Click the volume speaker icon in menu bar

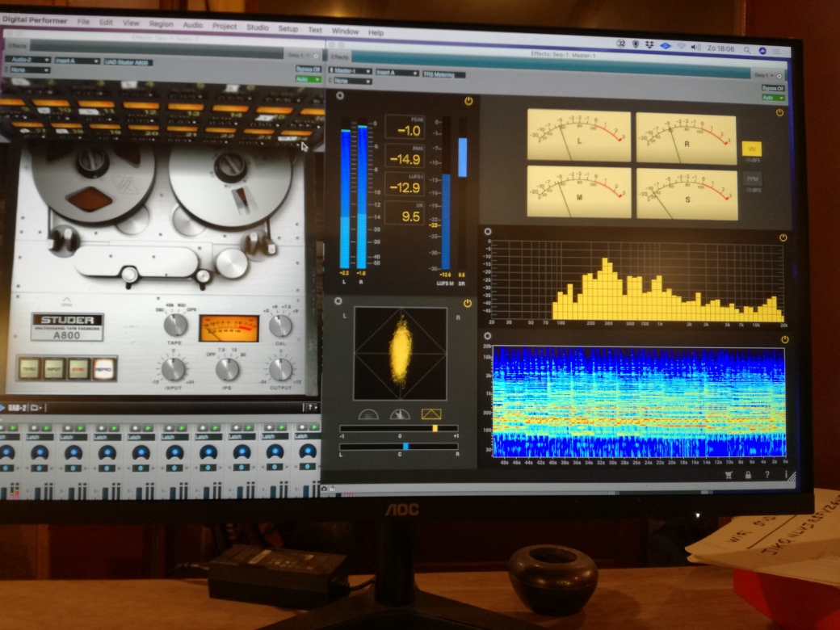696,47
